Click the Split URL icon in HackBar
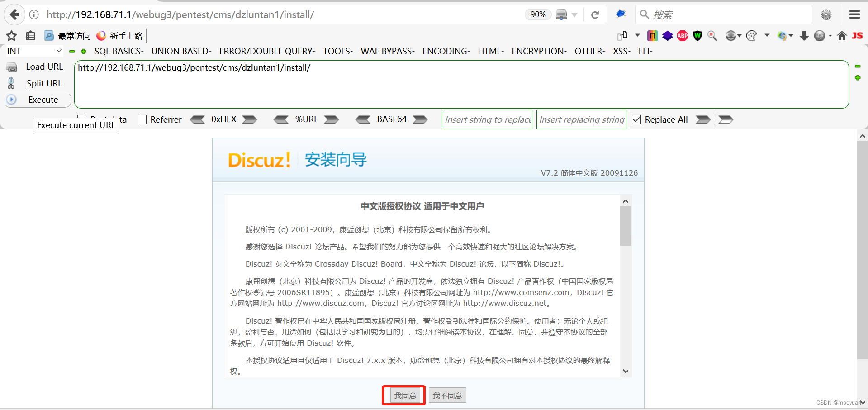The height and width of the screenshot is (410, 868). pyautogui.click(x=11, y=83)
